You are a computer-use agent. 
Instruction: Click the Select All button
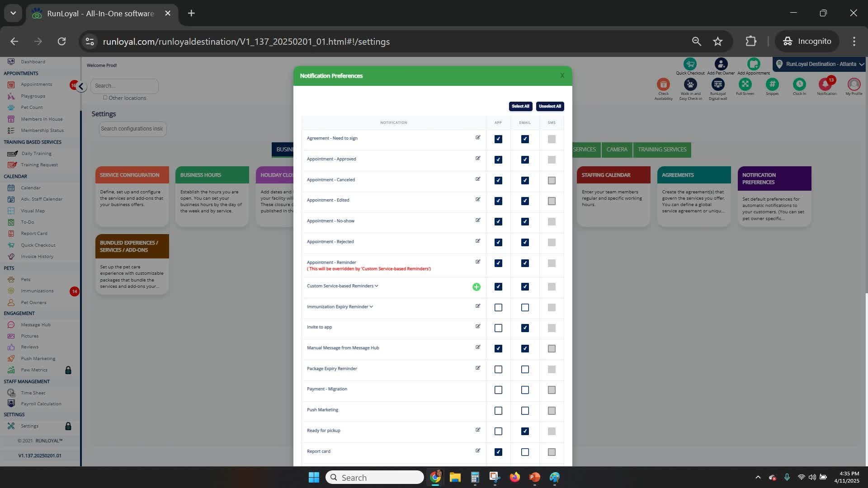520,106
